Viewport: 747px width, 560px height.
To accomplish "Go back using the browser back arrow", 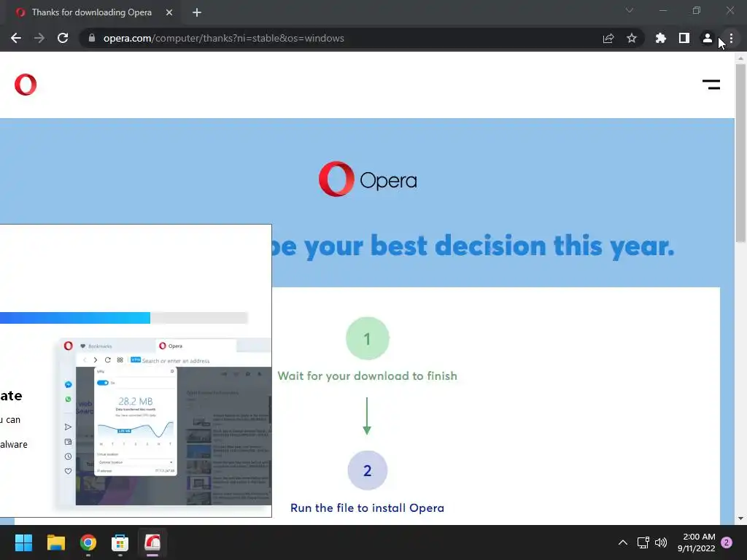I will tap(16, 38).
